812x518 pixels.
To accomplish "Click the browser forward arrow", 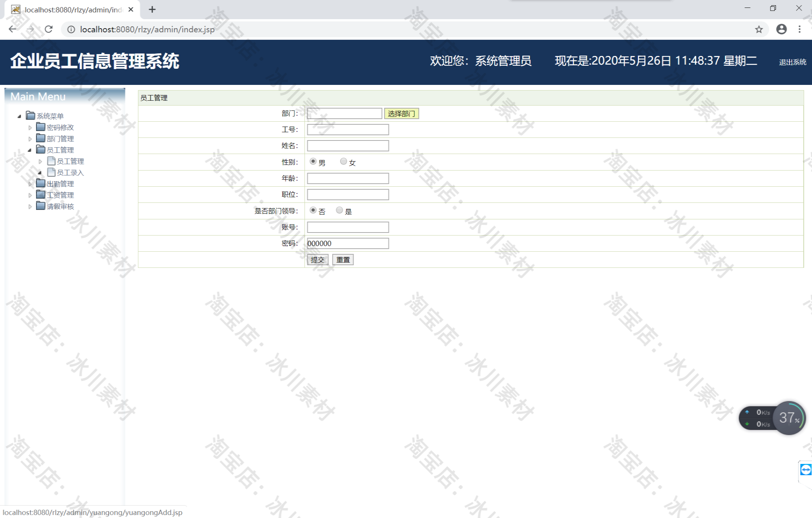I will click(30, 29).
